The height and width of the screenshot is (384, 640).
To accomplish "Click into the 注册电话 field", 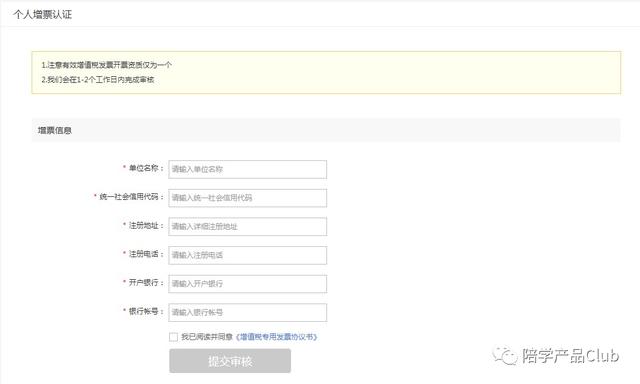I will pos(247,255).
